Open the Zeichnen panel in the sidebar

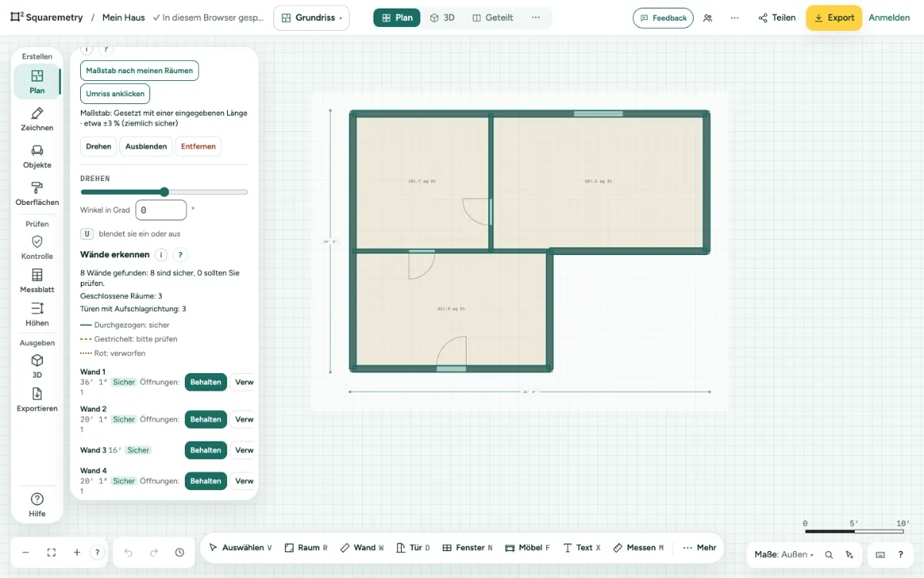point(37,119)
